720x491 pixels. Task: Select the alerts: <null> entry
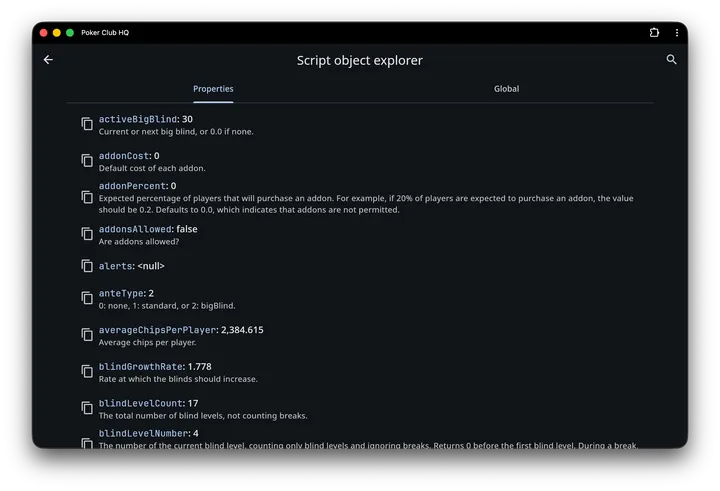(x=131, y=266)
